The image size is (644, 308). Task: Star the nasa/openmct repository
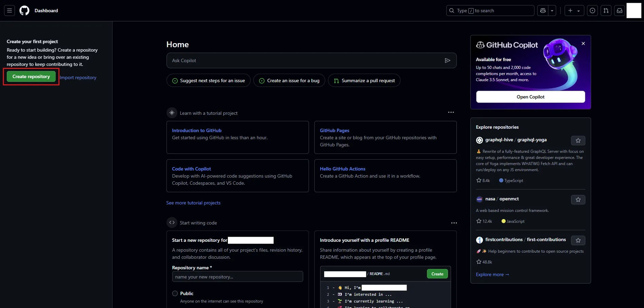578,200
